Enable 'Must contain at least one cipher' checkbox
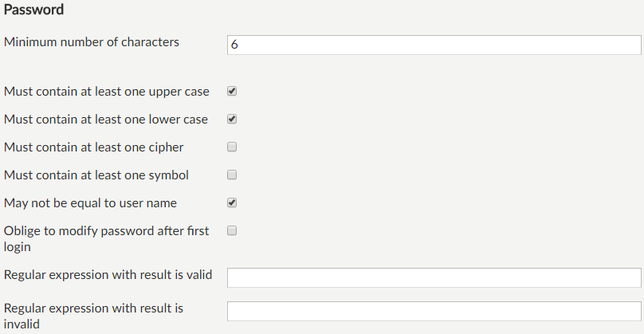This screenshot has width=644, height=334. 232,147
